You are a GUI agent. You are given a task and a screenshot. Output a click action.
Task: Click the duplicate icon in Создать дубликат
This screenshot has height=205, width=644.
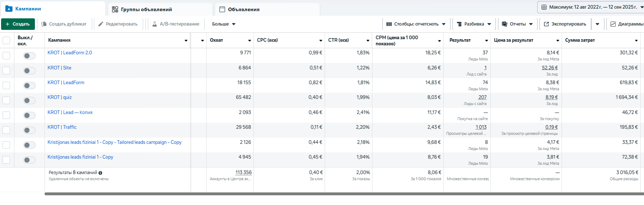(x=44, y=24)
